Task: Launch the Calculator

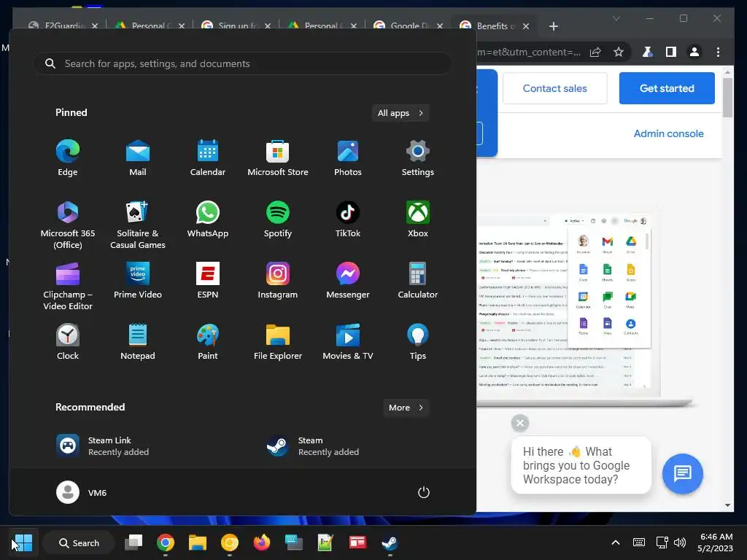Action: (418, 281)
